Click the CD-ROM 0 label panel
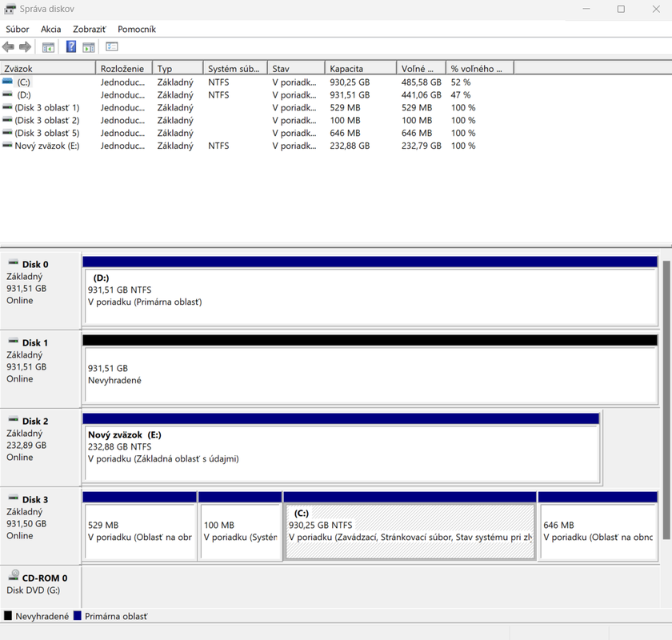 pyautogui.click(x=41, y=586)
